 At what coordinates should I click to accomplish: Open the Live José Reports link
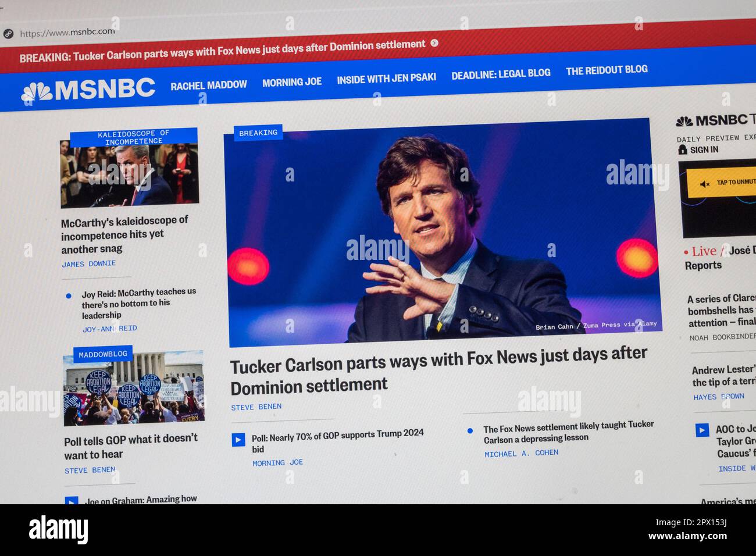pos(720,258)
